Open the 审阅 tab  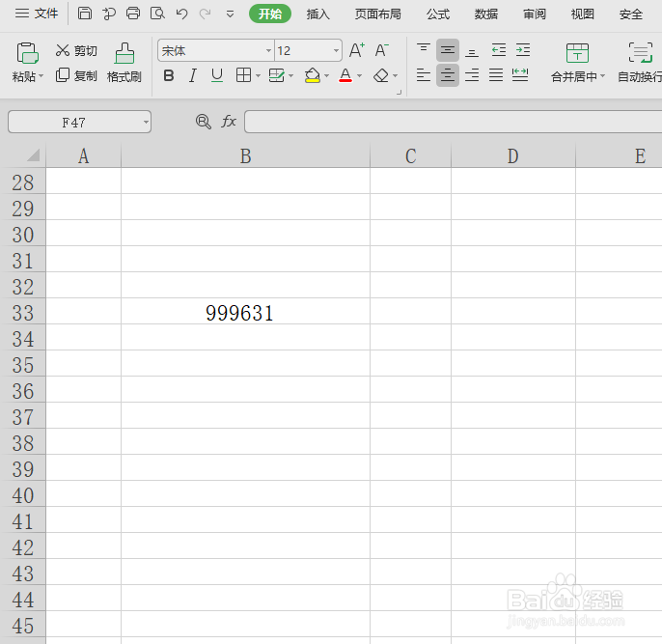(x=534, y=14)
